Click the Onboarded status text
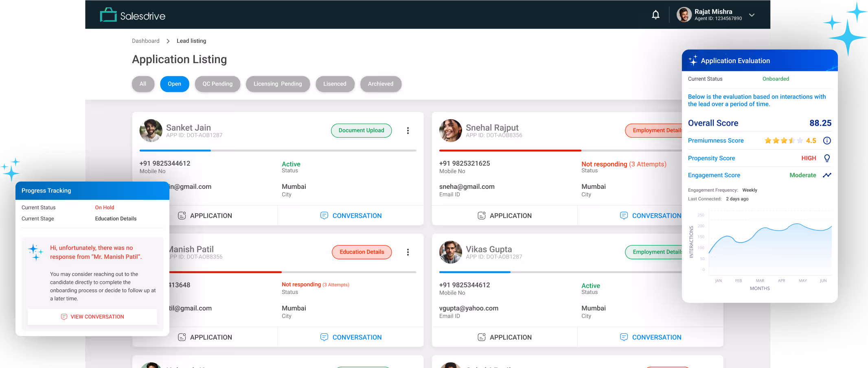The height and width of the screenshot is (368, 868). coord(776,79)
